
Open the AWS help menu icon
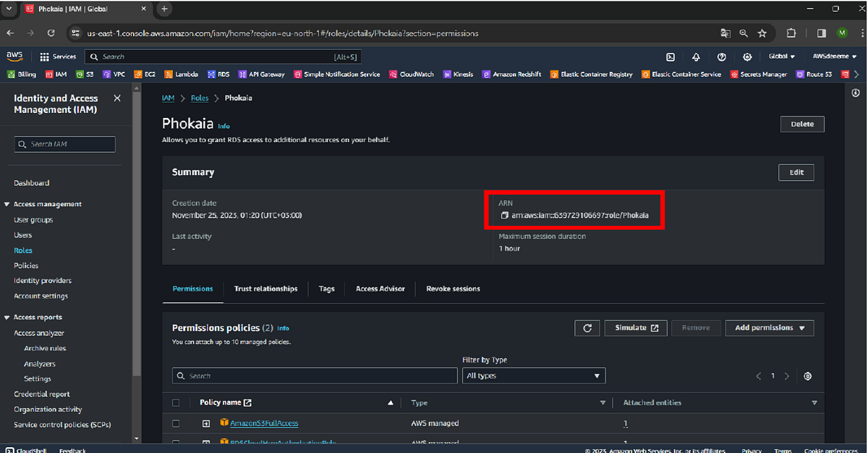point(720,56)
